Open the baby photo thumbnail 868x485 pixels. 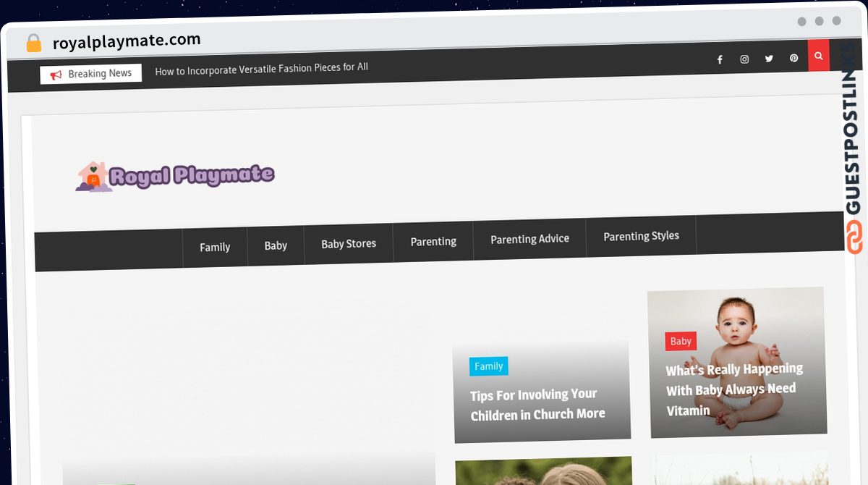coord(737,363)
